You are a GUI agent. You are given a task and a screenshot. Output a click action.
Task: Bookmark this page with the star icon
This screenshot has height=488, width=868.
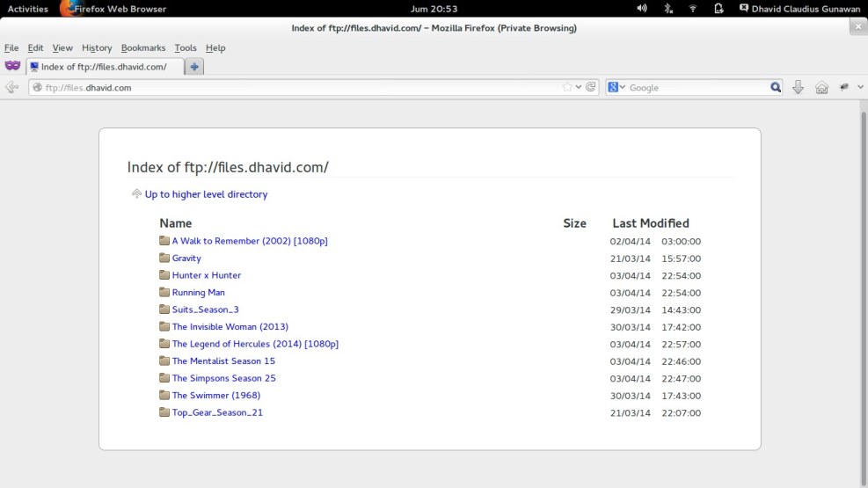(567, 87)
